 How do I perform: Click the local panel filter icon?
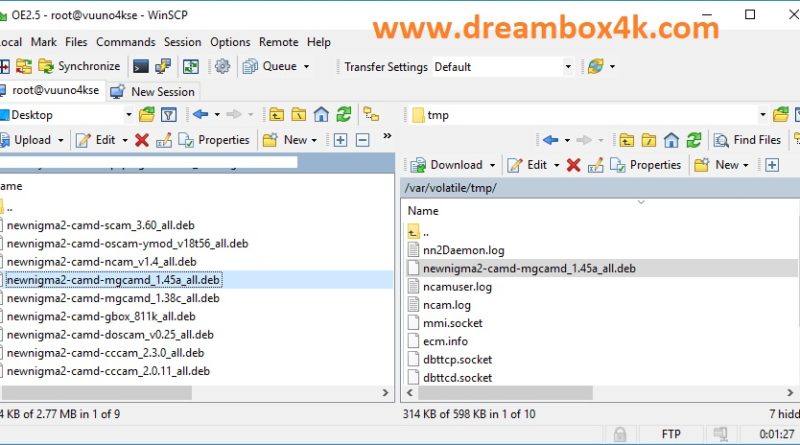pos(169,115)
